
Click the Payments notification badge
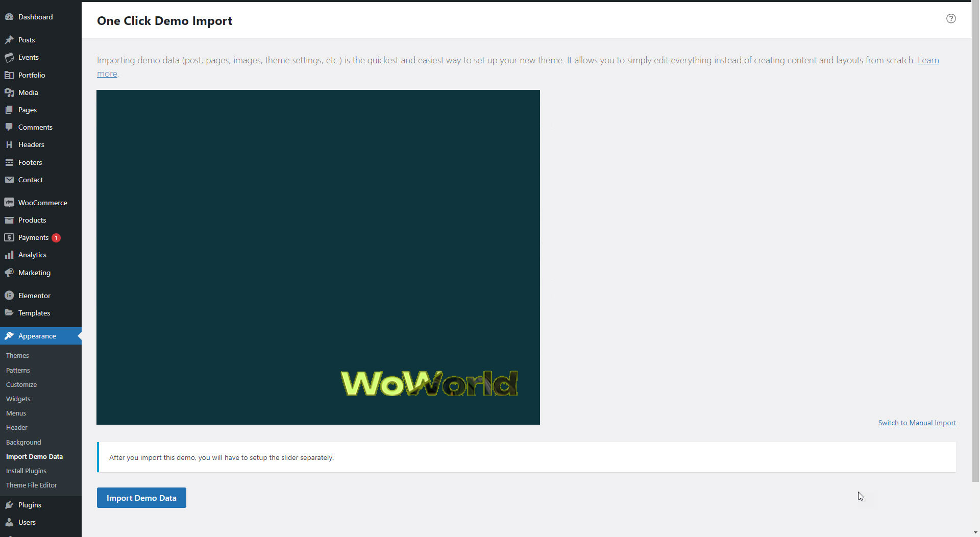[x=56, y=238]
